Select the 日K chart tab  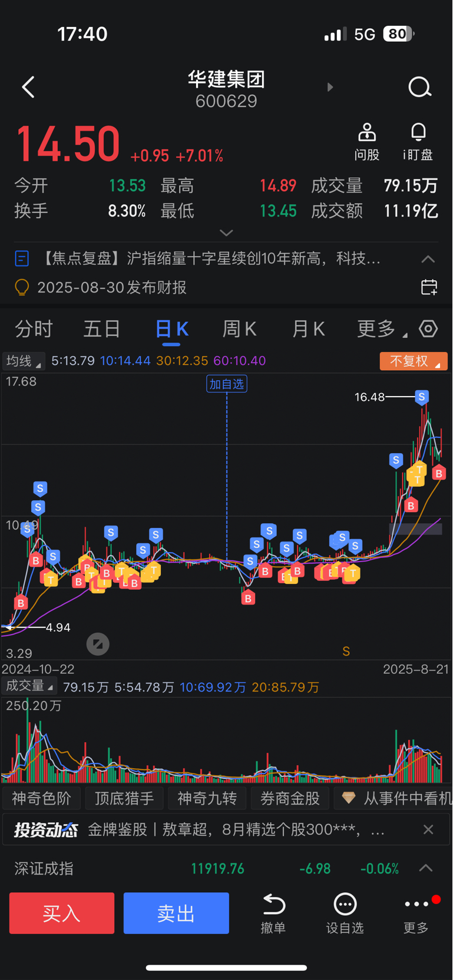point(171,329)
